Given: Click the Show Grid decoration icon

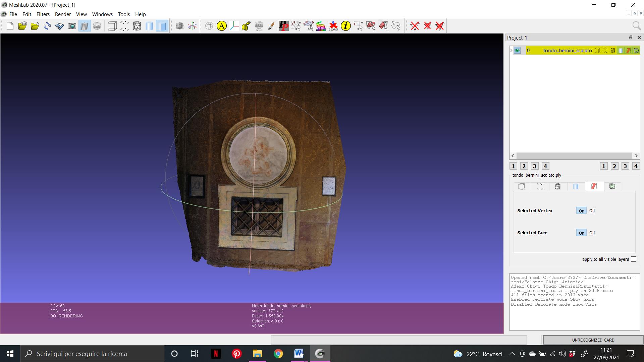Looking at the screenshot, I should [180, 26].
